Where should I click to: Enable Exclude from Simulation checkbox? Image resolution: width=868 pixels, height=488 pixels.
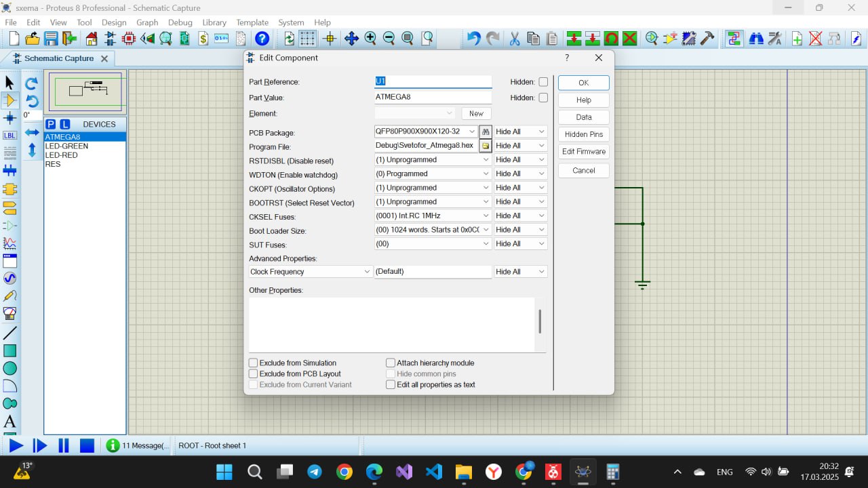pyautogui.click(x=253, y=363)
